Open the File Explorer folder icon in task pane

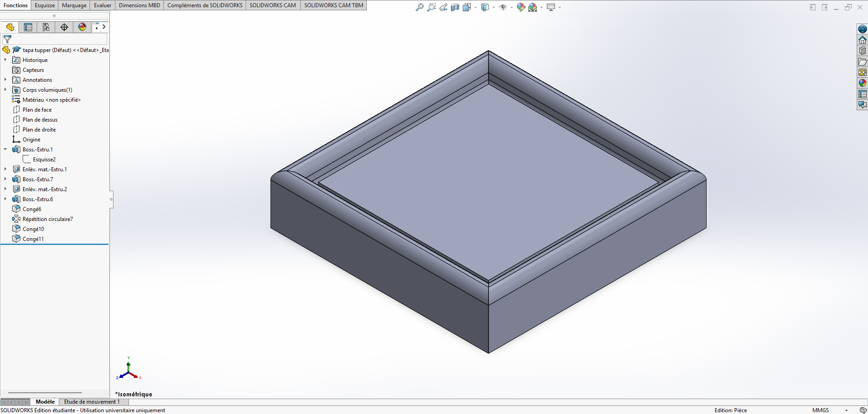pos(863,61)
